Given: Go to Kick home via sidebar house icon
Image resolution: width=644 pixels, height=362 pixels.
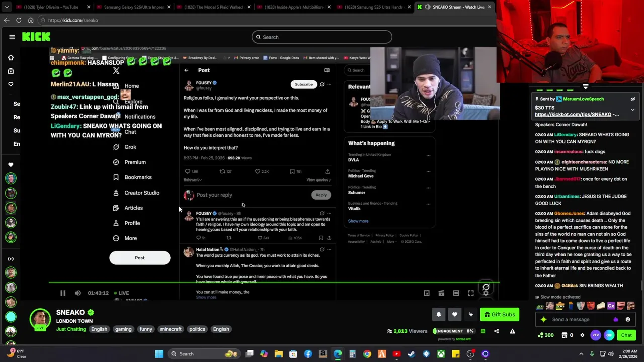Looking at the screenshot, I should coord(11,58).
